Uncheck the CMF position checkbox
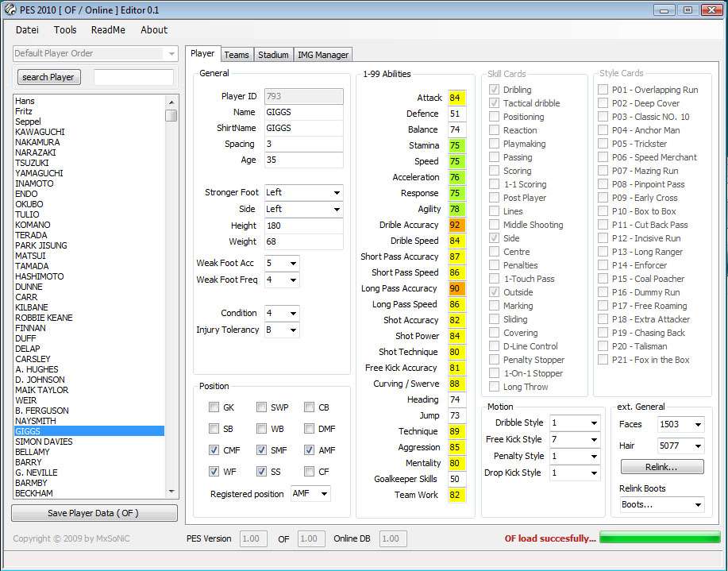728x571 pixels. click(x=214, y=450)
